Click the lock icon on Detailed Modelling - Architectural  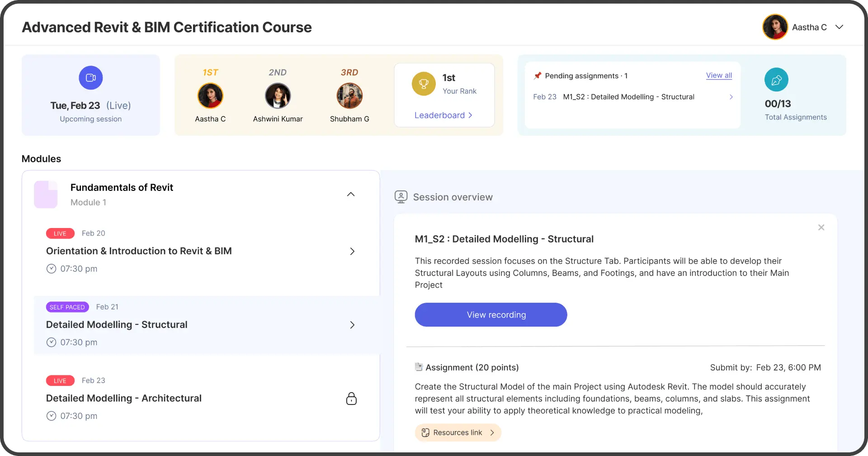pyautogui.click(x=351, y=399)
